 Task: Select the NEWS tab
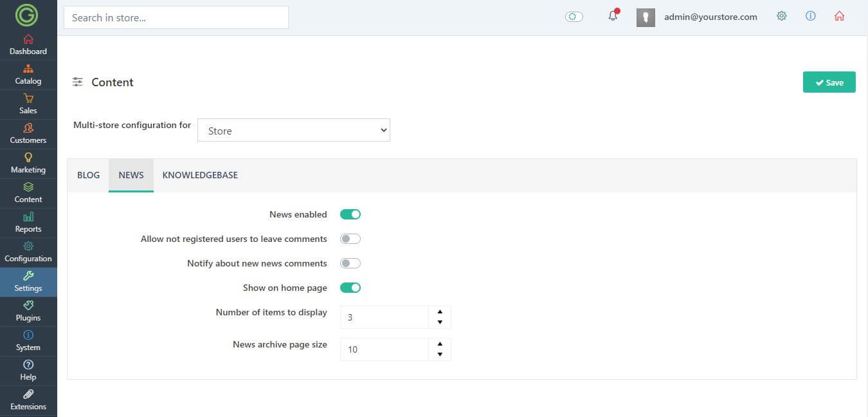click(x=131, y=175)
